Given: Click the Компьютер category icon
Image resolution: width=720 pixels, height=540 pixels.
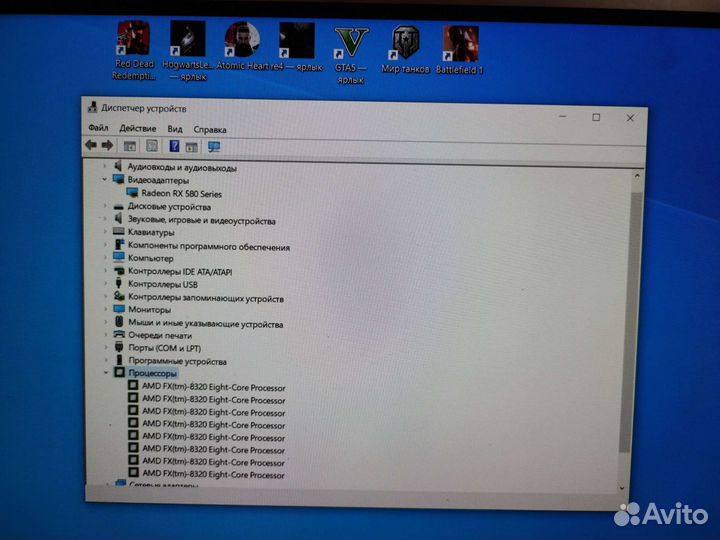Looking at the screenshot, I should [x=119, y=257].
